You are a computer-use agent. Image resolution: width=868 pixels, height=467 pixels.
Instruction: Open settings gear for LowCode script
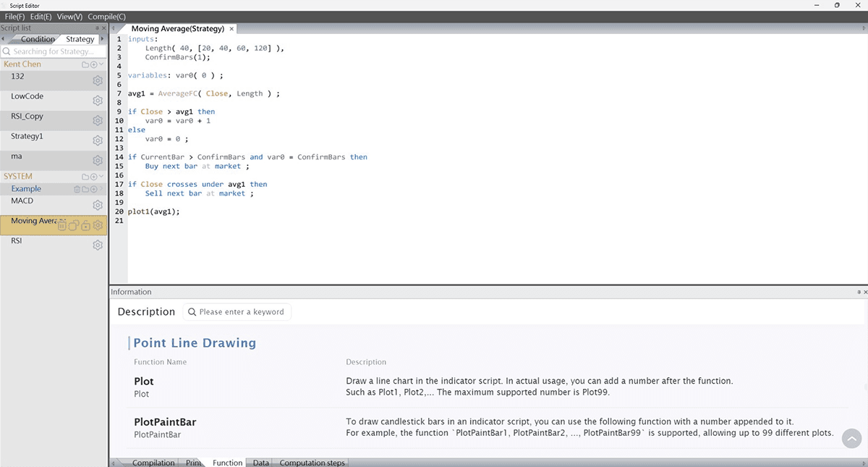pyautogui.click(x=98, y=101)
